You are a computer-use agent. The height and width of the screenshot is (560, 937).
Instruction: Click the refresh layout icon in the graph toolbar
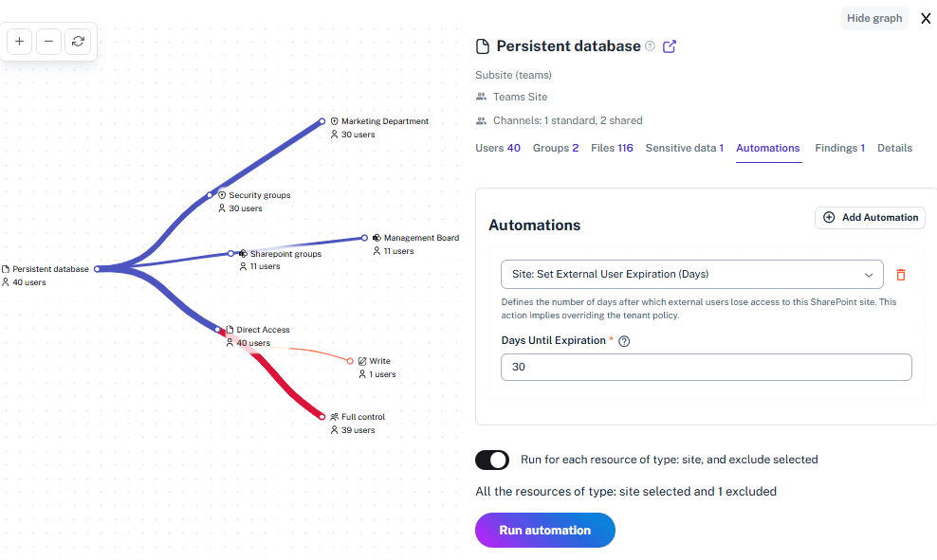click(78, 42)
